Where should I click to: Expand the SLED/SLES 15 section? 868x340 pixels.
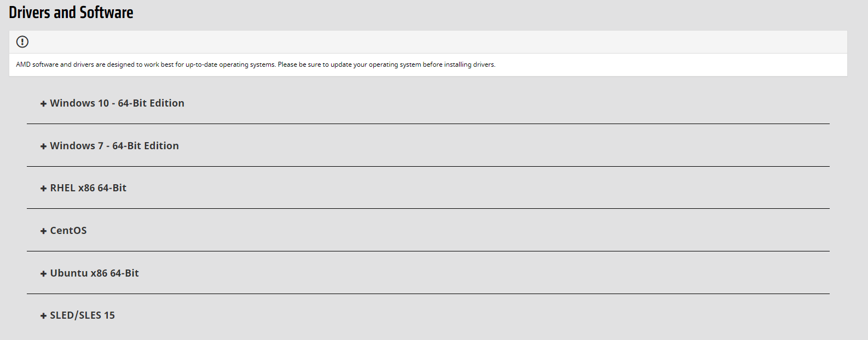coord(83,315)
